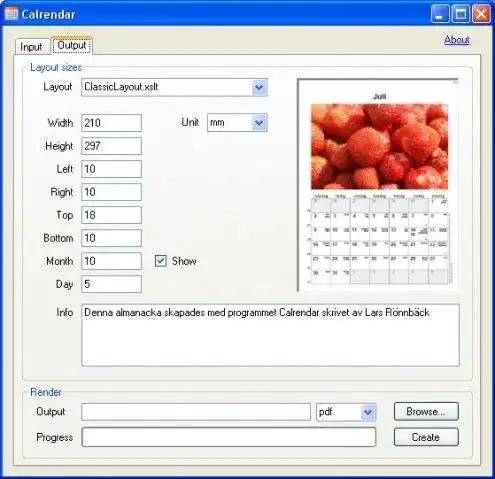Screen dimensions: 495x479
Task: Select the Output tab
Action: coord(72,45)
